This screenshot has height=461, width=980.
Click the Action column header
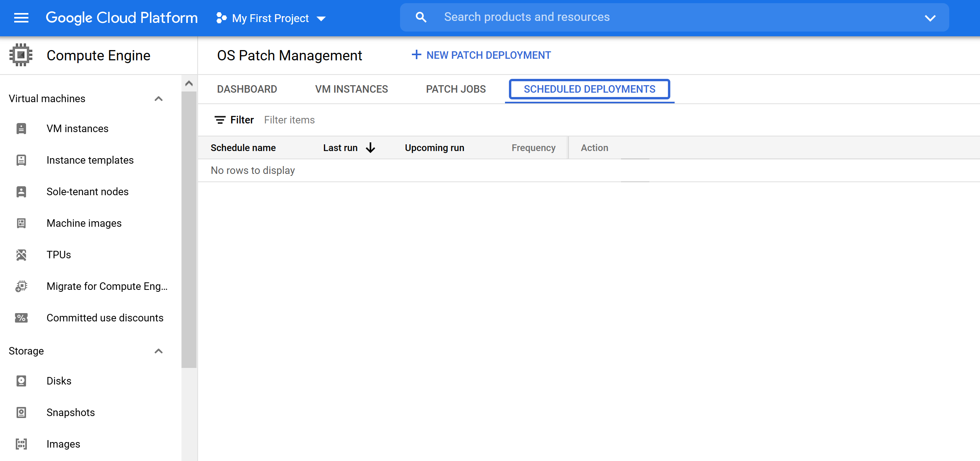click(595, 148)
